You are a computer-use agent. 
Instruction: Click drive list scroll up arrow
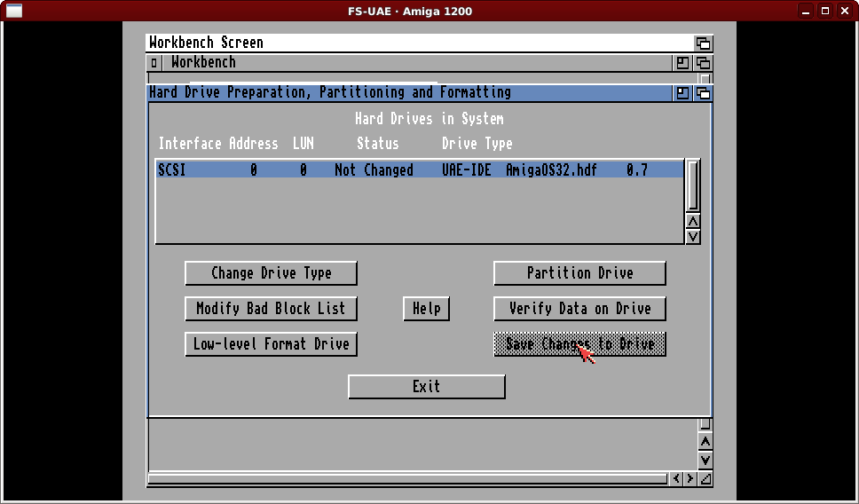tap(693, 221)
